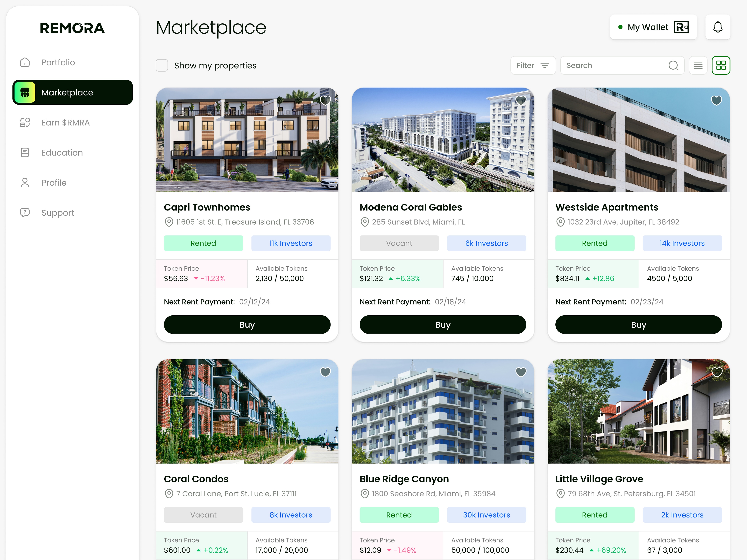747x560 pixels.
Task: Click the 11k Investors badge
Action: tap(291, 243)
